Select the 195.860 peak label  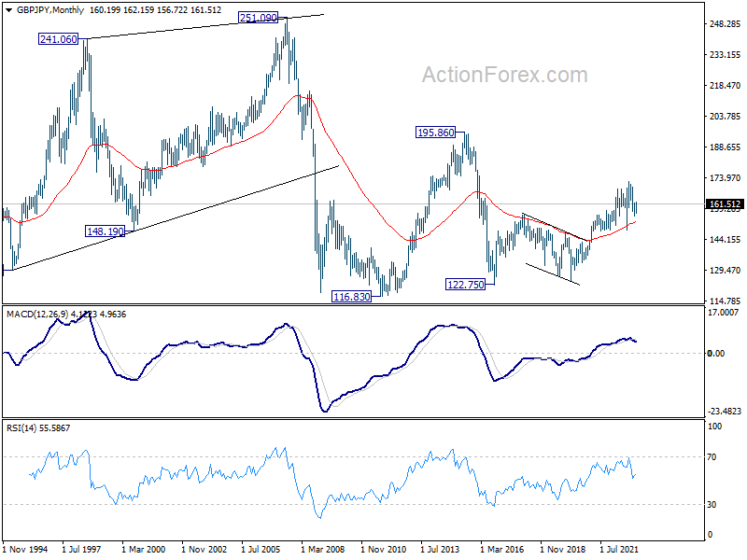tap(435, 133)
